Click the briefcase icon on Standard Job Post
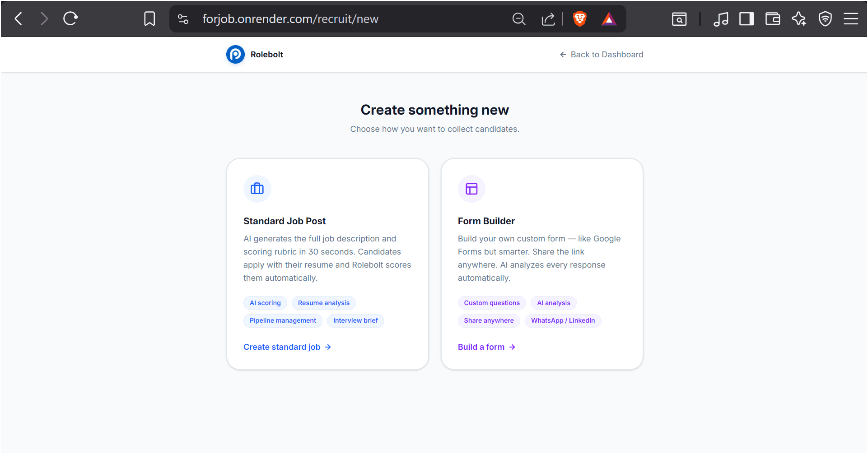Image resolution: width=868 pixels, height=454 pixels. tap(257, 189)
